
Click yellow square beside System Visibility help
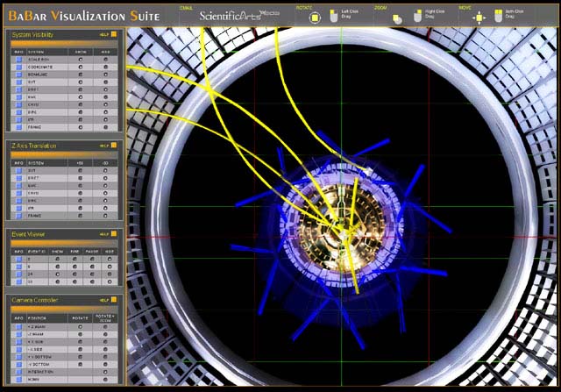(114, 34)
